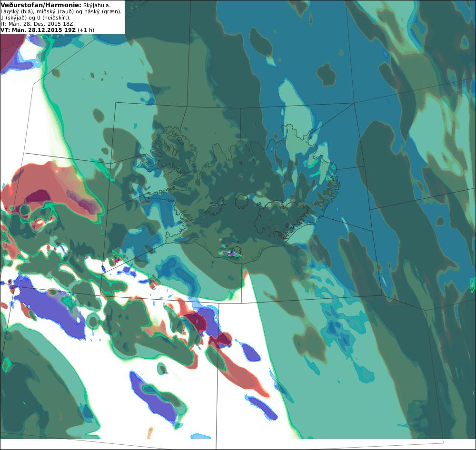476x450 pixels.
Task: Click the '1 (skýjað) og 0 (heiðskírt).' line
Action: pyautogui.click(x=36, y=18)
